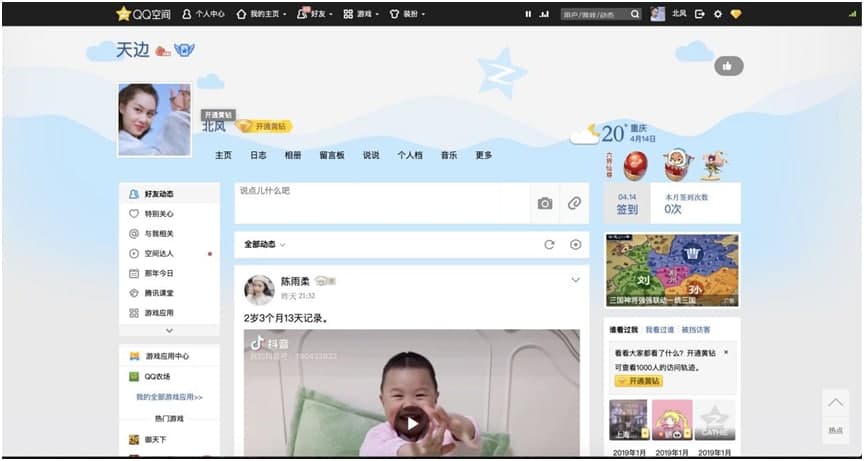Click 陈雨柔 avatar in feed post
The width and height of the screenshot is (864, 461).
(259, 290)
